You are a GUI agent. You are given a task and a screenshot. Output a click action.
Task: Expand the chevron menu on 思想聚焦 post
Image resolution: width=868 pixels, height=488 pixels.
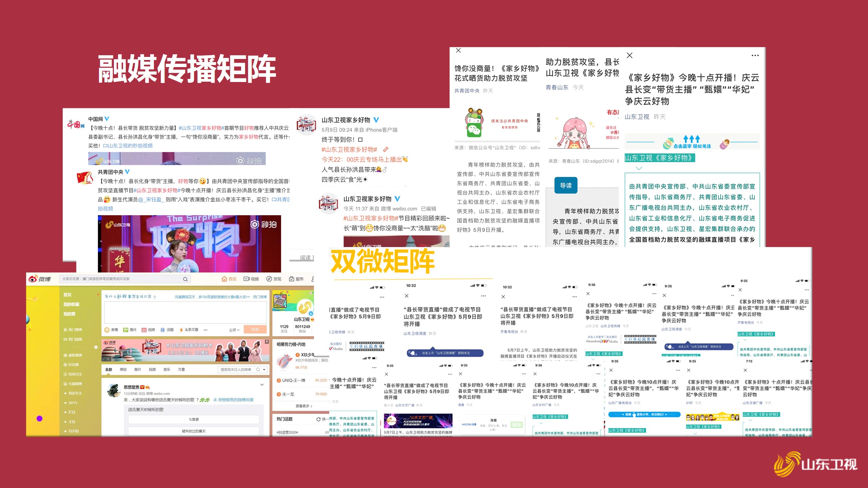[x=262, y=385]
